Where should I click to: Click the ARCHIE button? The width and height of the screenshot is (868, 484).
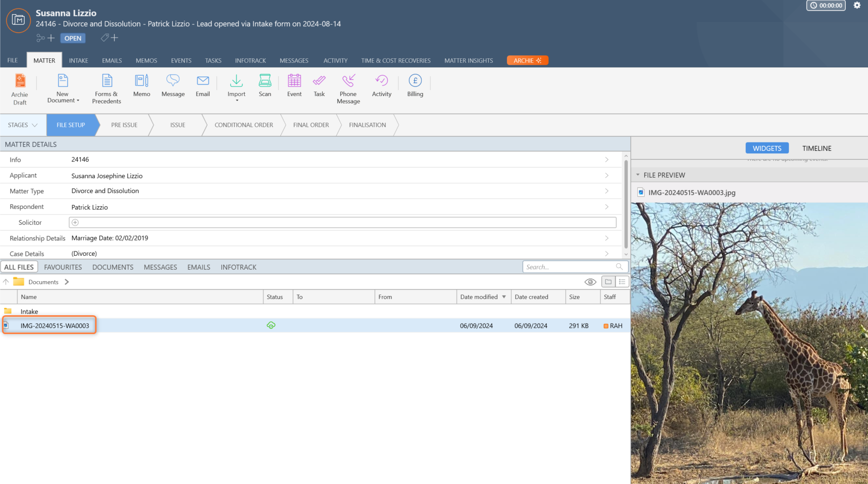click(527, 60)
